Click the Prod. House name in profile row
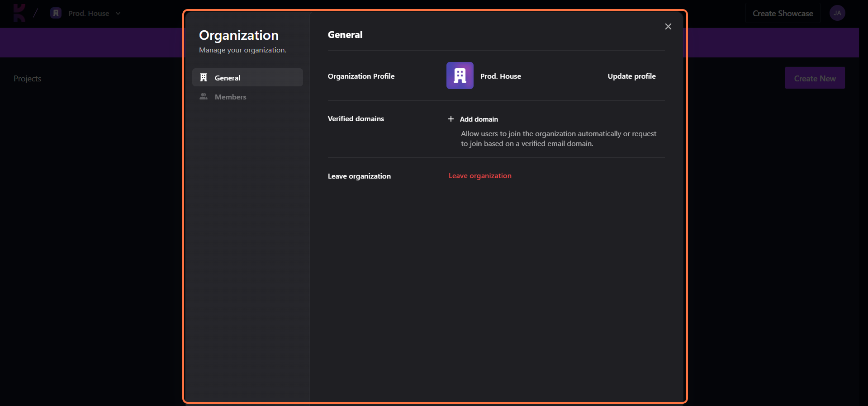868x406 pixels. 500,76
